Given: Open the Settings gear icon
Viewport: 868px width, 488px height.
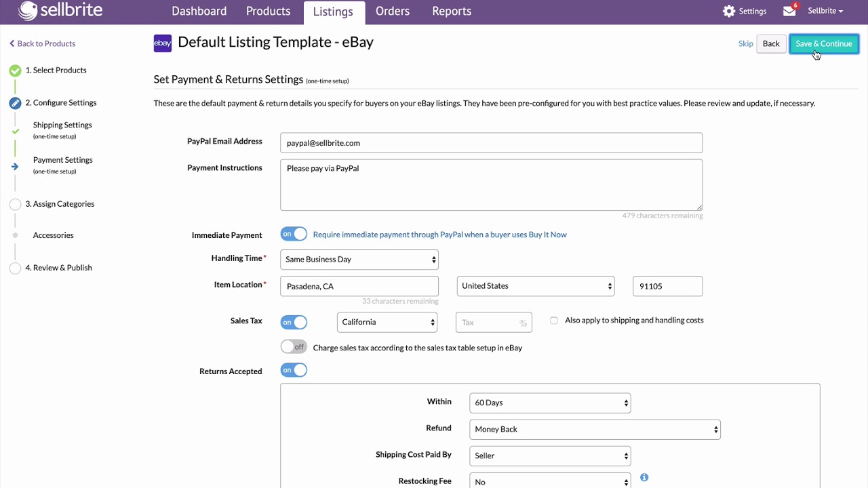Looking at the screenshot, I should click(729, 11).
